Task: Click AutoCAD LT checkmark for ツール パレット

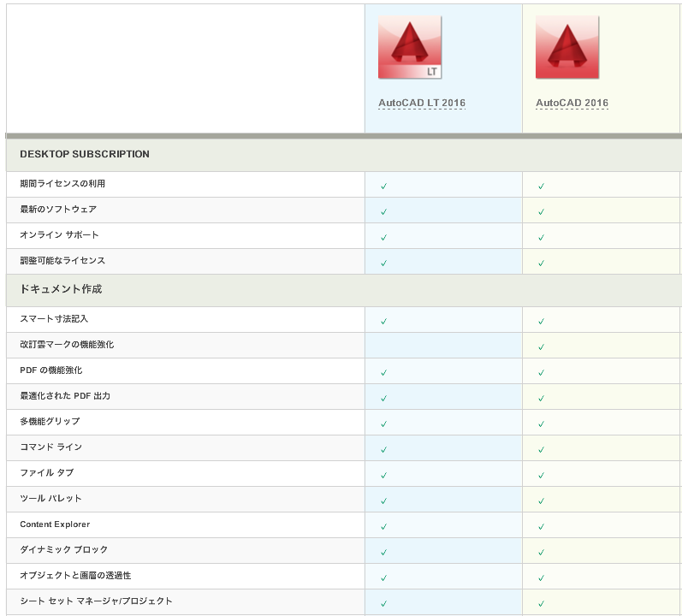Action: pos(383,501)
